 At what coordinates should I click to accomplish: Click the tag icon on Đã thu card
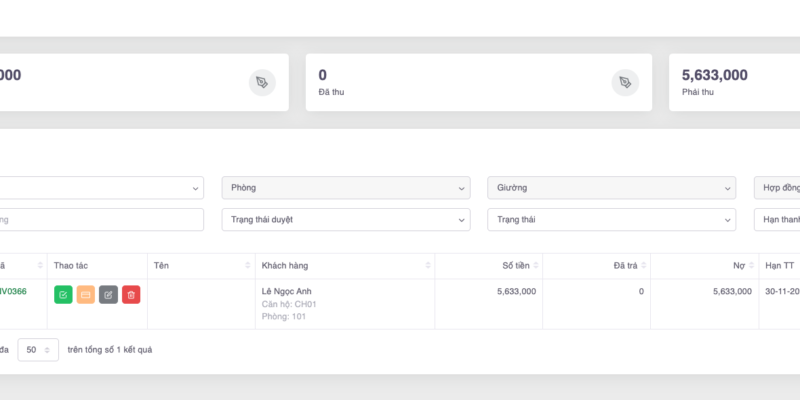625,83
